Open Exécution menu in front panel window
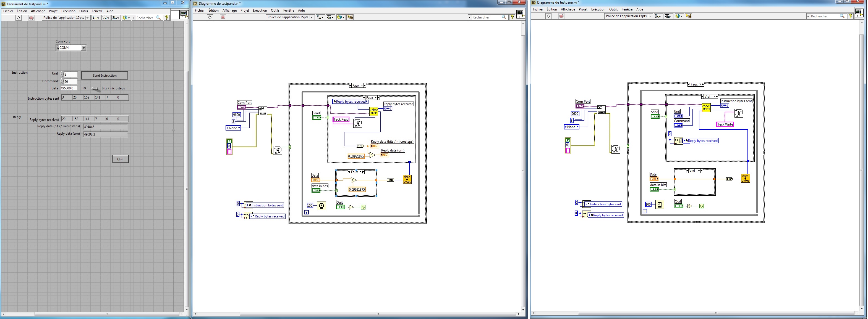 pyautogui.click(x=68, y=11)
